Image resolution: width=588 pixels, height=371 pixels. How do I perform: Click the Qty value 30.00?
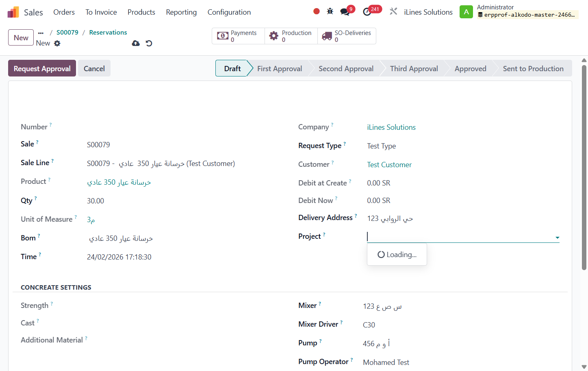pyautogui.click(x=95, y=201)
